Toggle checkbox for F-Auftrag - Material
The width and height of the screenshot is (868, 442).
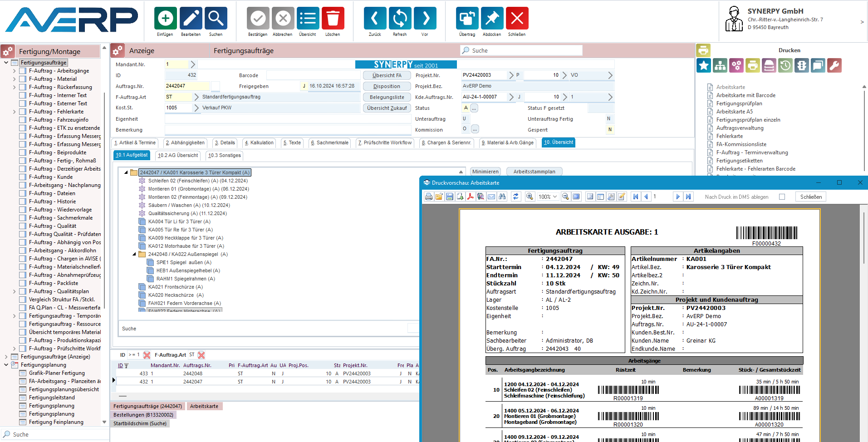coord(23,79)
